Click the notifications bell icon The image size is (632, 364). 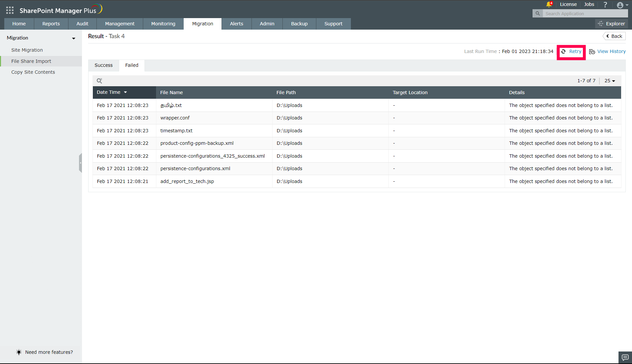(549, 5)
